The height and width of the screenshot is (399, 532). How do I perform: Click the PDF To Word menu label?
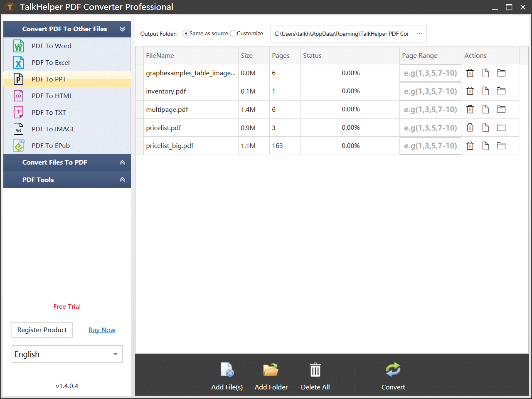[52, 46]
